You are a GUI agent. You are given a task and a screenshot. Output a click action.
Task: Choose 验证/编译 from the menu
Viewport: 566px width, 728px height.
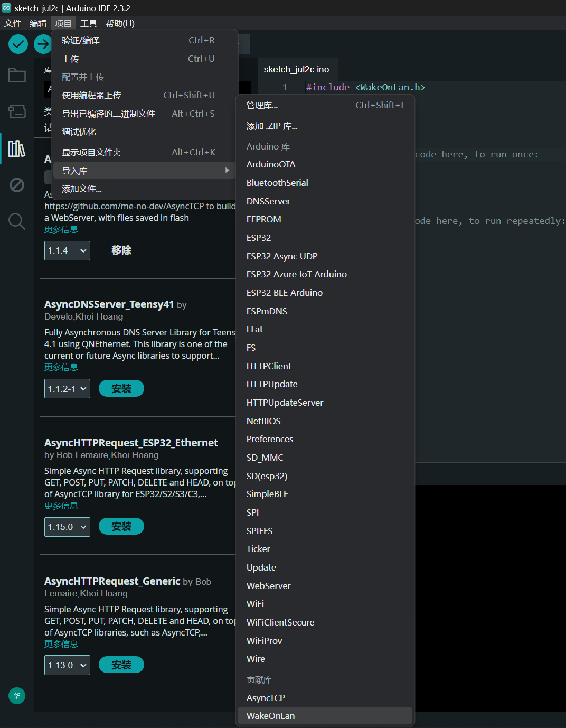(144, 41)
